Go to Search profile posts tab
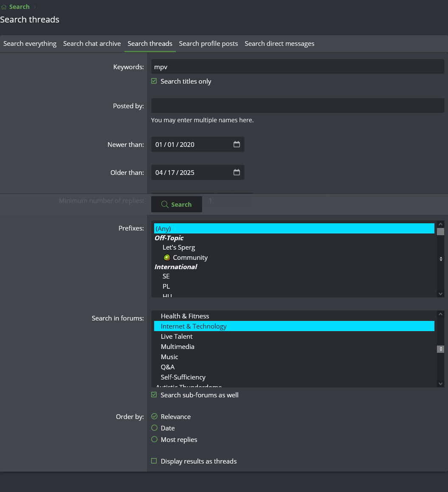This screenshot has height=492, width=448. [209, 44]
